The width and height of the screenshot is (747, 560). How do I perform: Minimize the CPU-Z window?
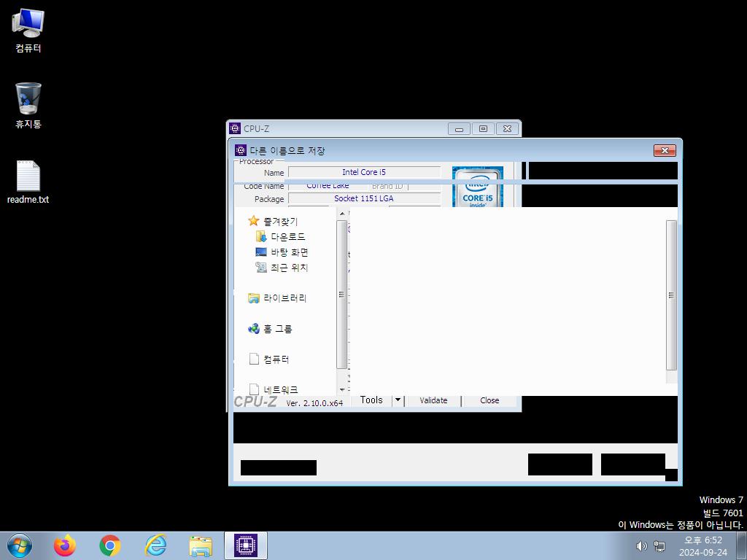tap(460, 128)
